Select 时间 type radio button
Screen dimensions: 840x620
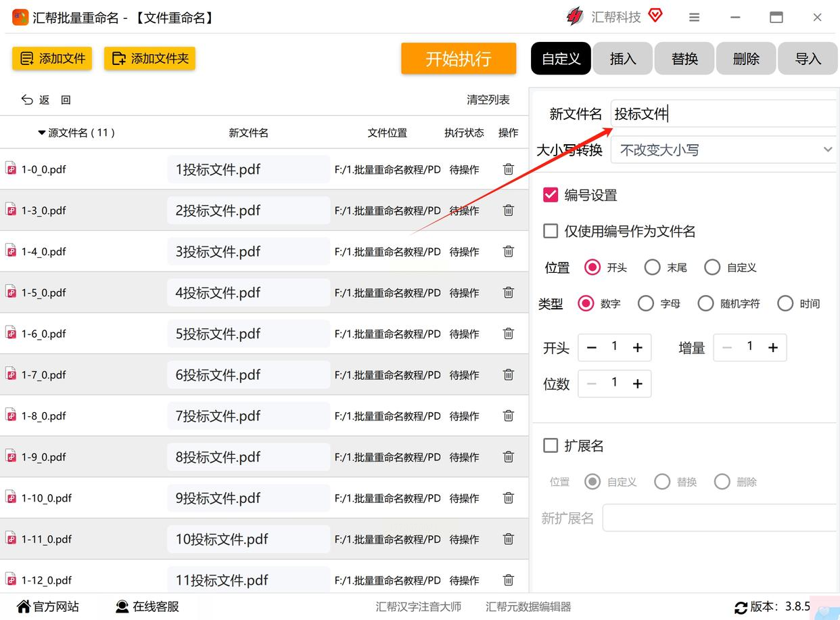click(785, 303)
